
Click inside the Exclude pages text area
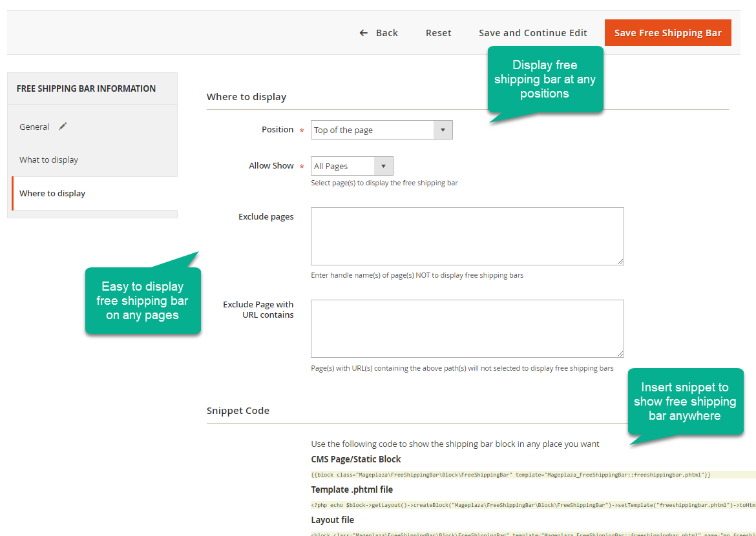(467, 236)
